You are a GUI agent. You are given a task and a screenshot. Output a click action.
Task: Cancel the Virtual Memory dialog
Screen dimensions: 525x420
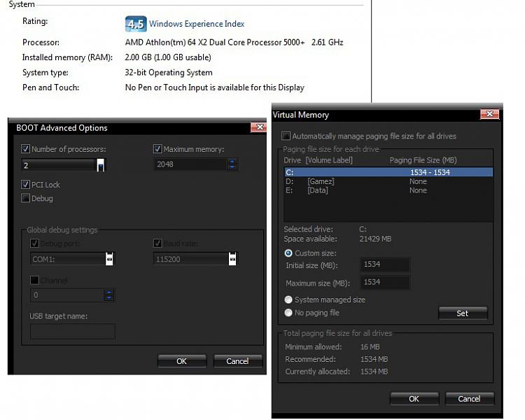click(x=470, y=398)
